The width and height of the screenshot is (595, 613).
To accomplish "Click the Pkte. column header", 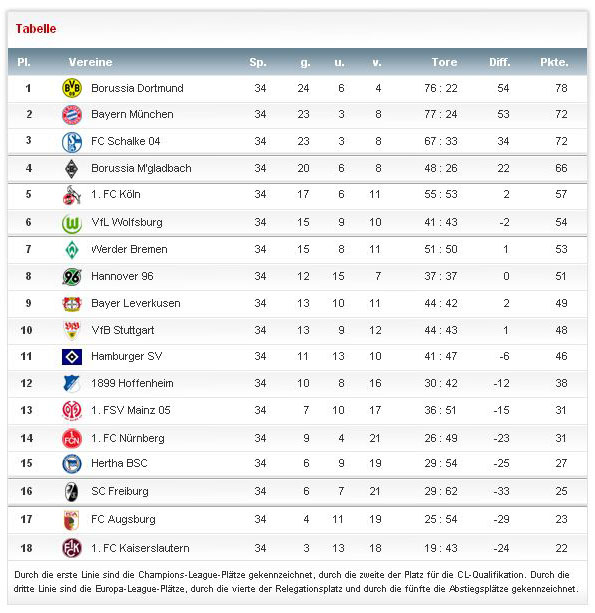I will (554, 62).
